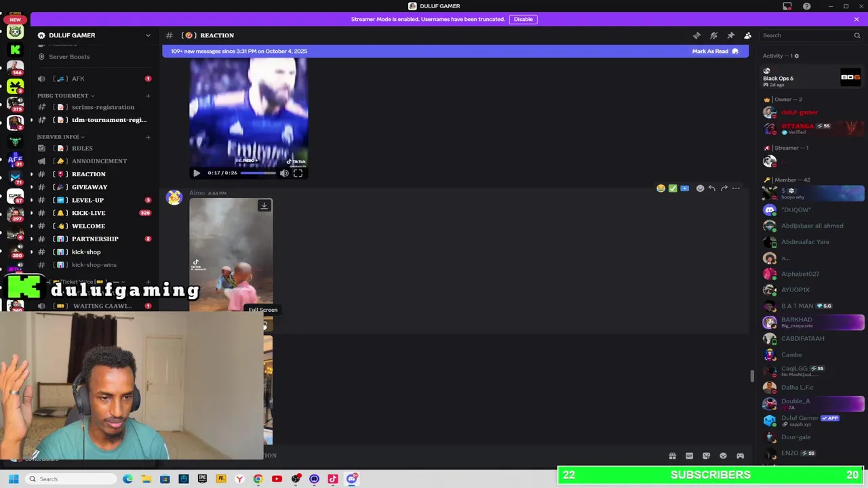Open the kick-shop-wins channel
The height and width of the screenshot is (488, 868).
pyautogui.click(x=94, y=265)
